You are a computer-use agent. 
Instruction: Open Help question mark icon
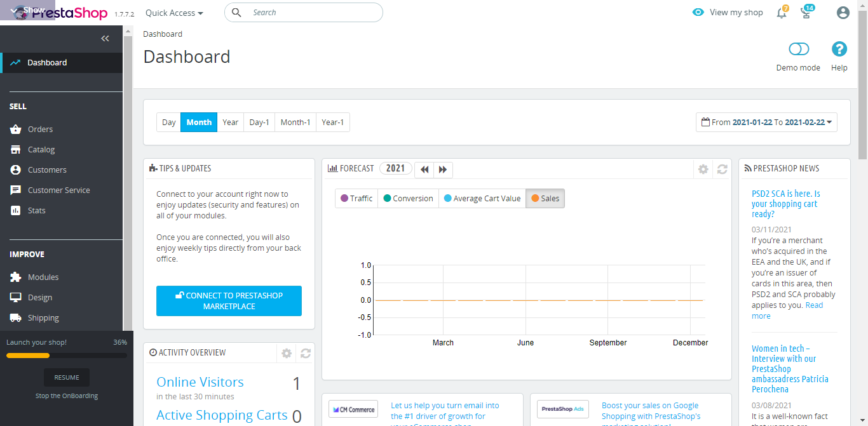pyautogui.click(x=839, y=49)
